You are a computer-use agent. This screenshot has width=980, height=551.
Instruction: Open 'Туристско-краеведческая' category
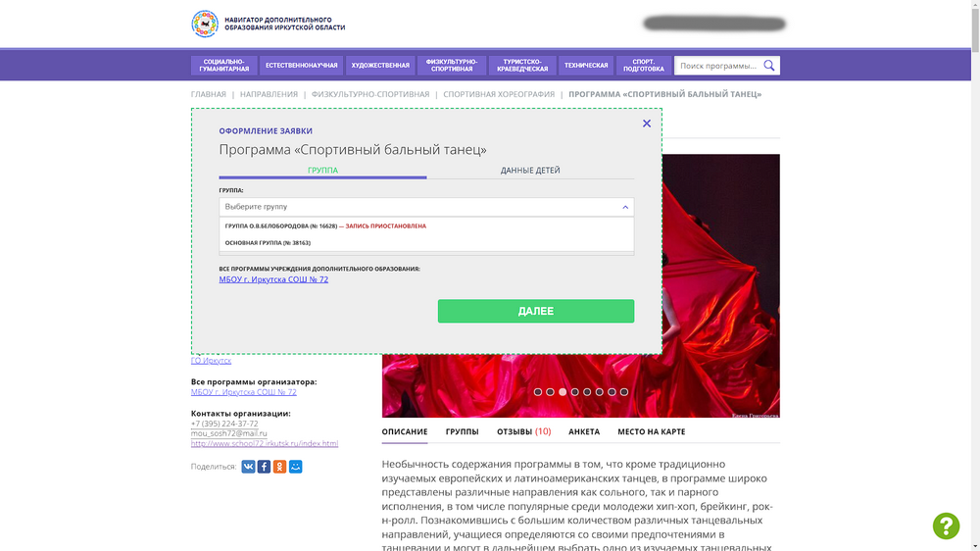(x=522, y=66)
